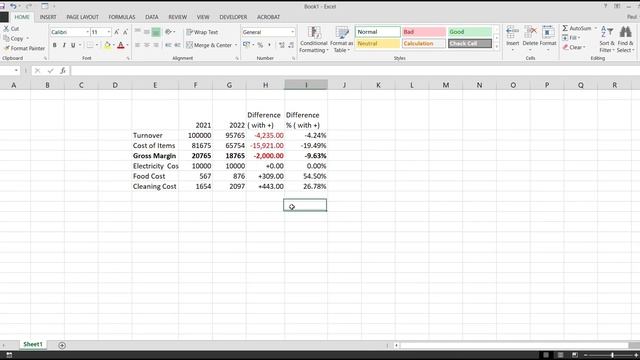Adjust the zoom slider in status bar
This screenshot has width=640, height=360.
click(x=612, y=355)
